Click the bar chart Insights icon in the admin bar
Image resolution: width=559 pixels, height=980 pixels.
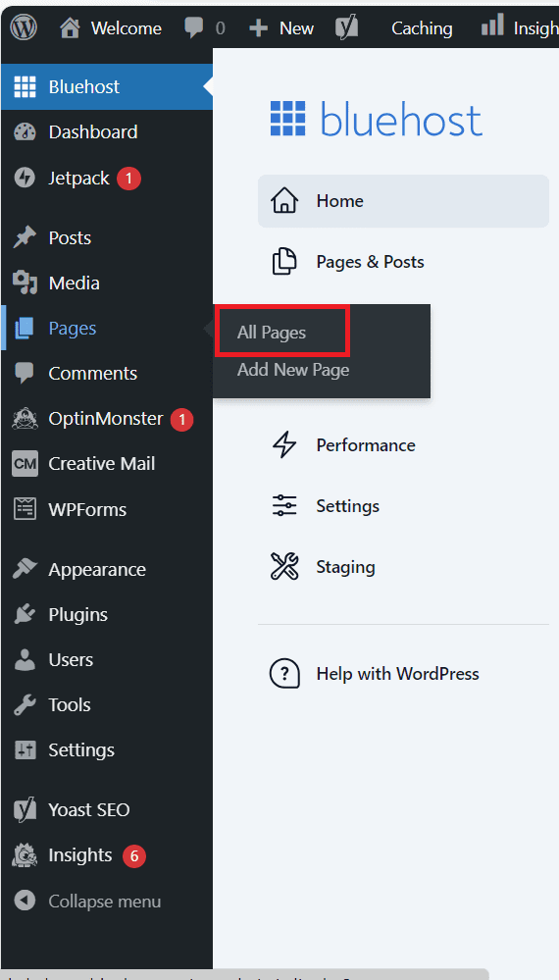(492, 25)
